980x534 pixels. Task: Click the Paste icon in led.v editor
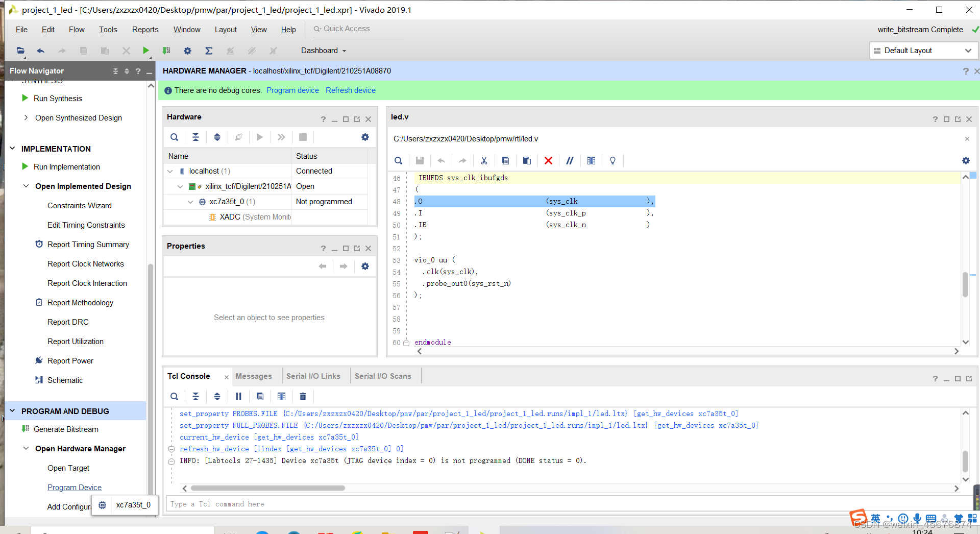pos(527,161)
